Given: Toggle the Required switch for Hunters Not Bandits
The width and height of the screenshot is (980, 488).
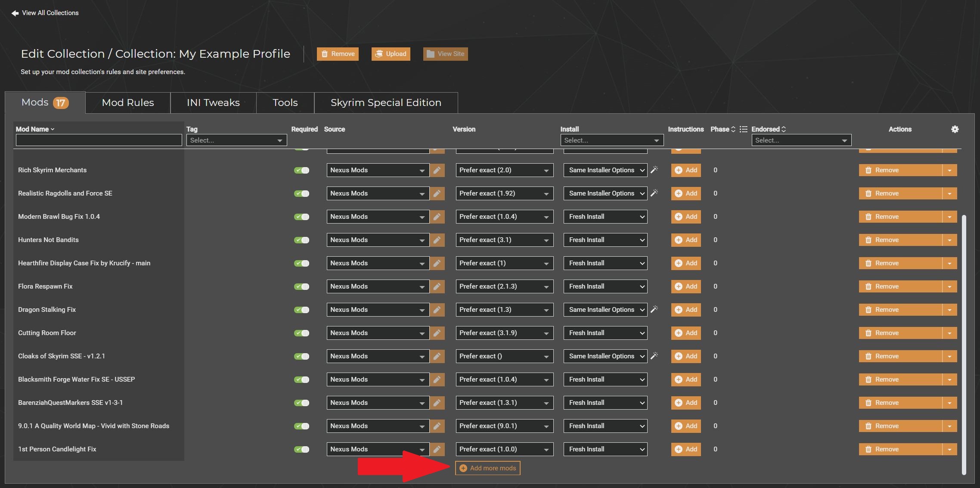Looking at the screenshot, I should (303, 240).
